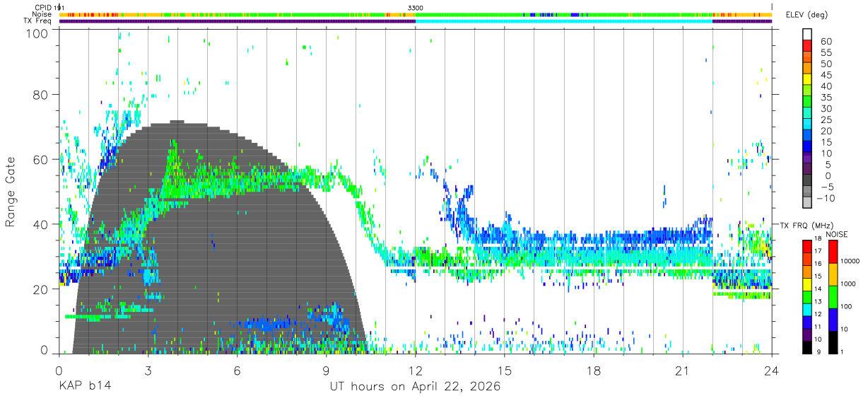The image size is (868, 401).
Task: Click the 40 tick label on the Range Gate axis
Action: click(41, 224)
